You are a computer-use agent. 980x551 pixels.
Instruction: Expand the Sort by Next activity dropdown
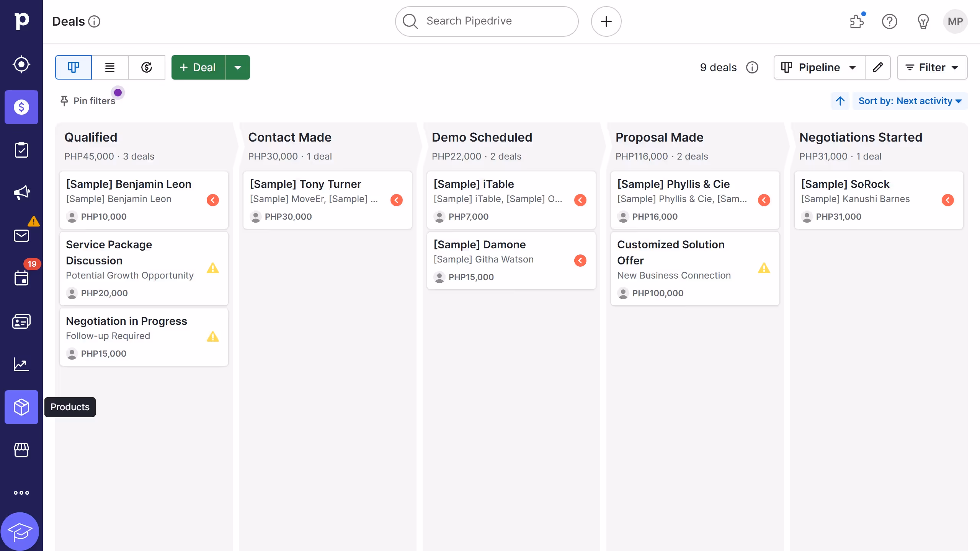coord(910,101)
